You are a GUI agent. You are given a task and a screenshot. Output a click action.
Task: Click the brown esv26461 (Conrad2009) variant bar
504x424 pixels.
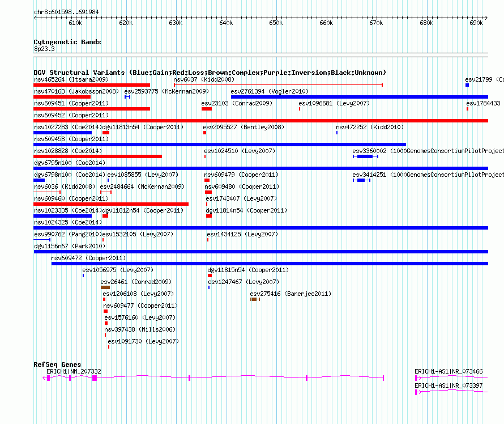pyautogui.click(x=105, y=287)
